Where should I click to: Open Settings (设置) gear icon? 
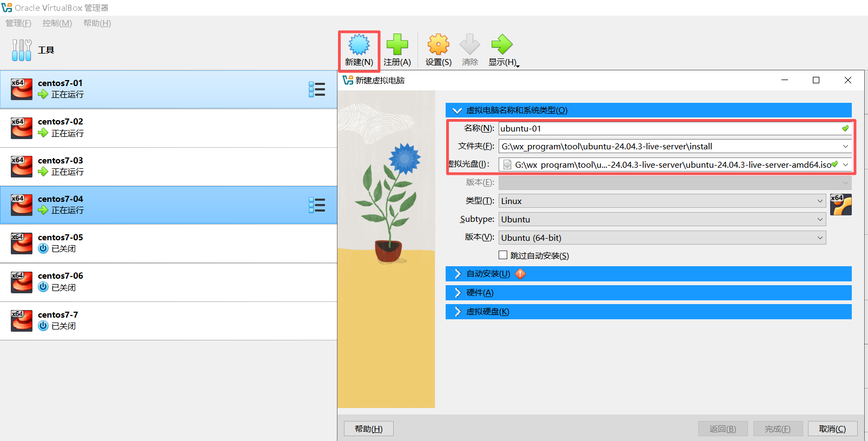tap(438, 44)
